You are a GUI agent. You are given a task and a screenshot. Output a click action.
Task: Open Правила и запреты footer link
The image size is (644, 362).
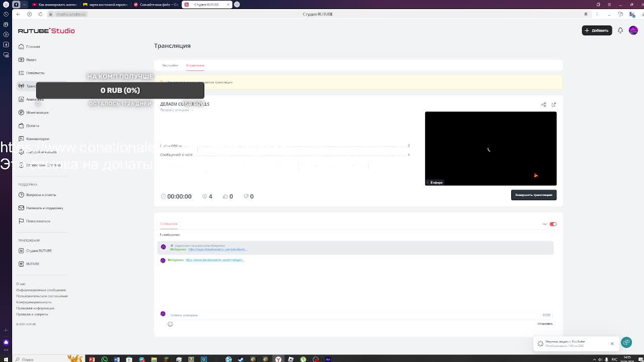[32, 314]
